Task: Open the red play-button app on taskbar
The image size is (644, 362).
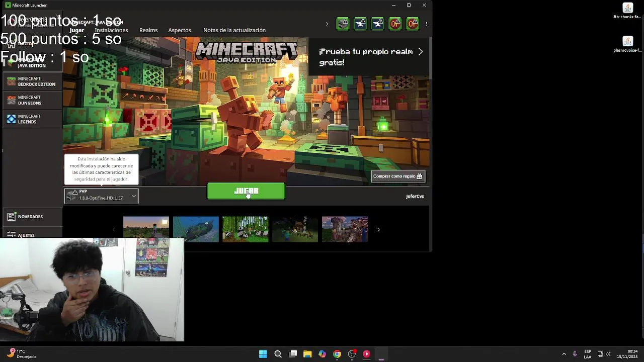Action: pyautogui.click(x=366, y=354)
